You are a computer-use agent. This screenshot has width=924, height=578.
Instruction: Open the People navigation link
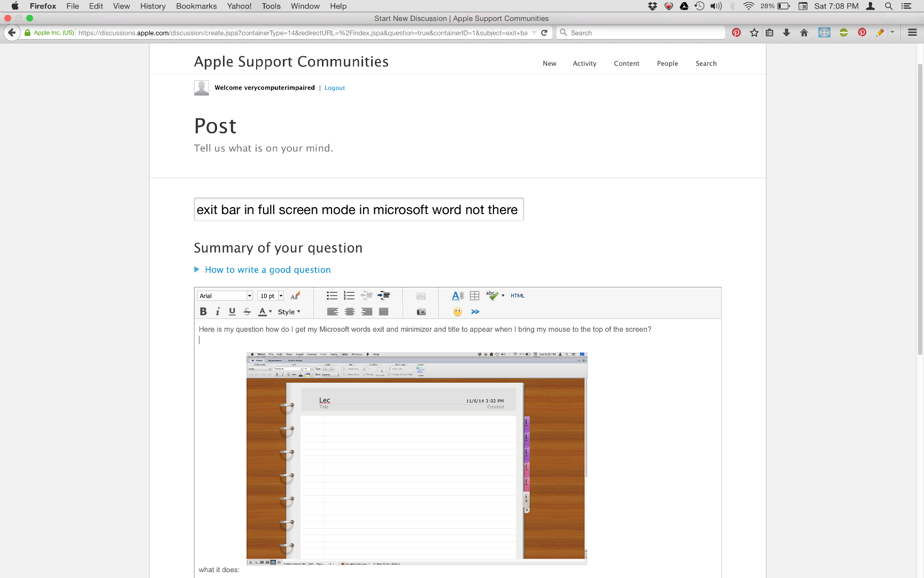pos(667,63)
